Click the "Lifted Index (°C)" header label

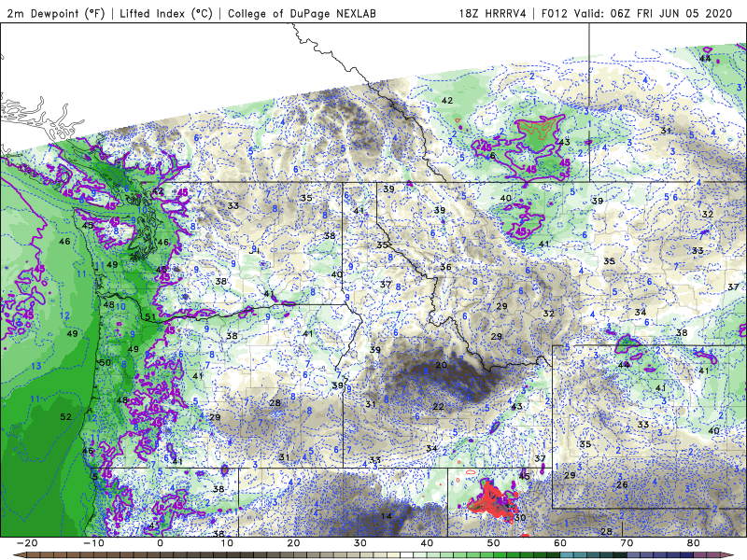[x=166, y=13]
